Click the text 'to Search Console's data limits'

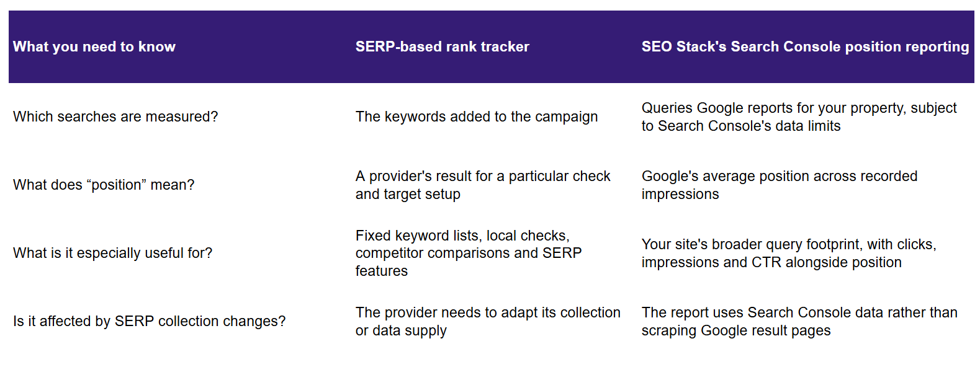(741, 126)
